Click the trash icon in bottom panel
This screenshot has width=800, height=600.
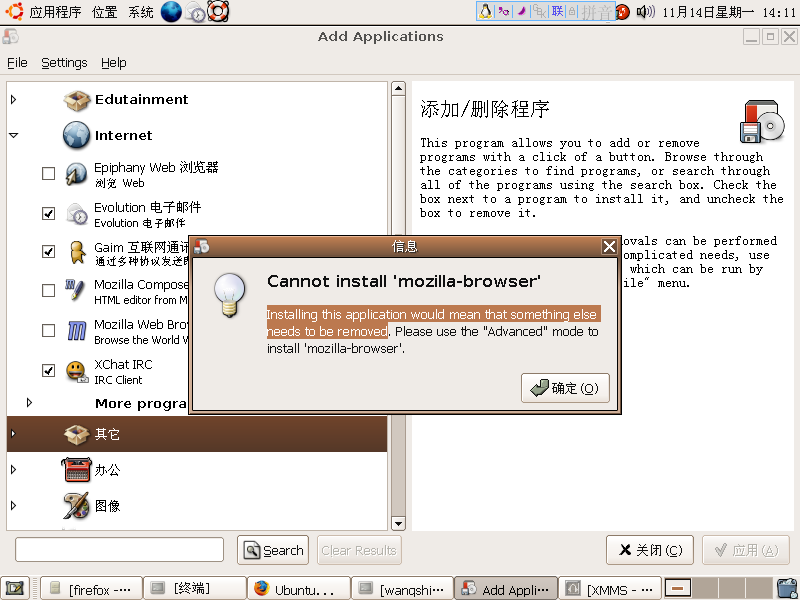tap(787, 589)
